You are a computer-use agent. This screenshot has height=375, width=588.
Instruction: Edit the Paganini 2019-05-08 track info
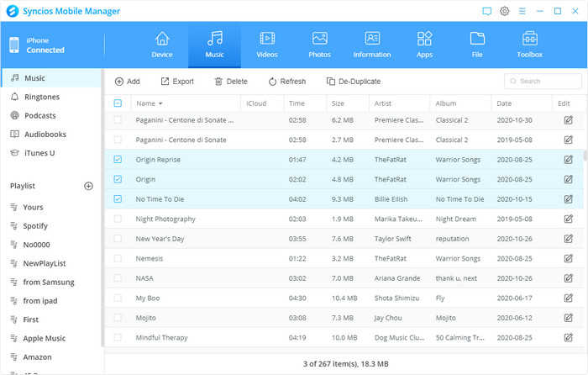pyautogui.click(x=569, y=140)
